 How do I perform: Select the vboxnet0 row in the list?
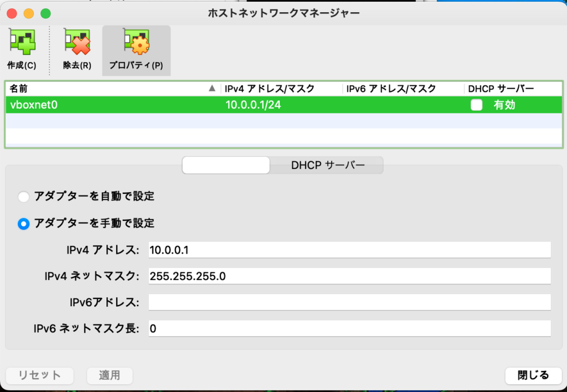[111, 105]
